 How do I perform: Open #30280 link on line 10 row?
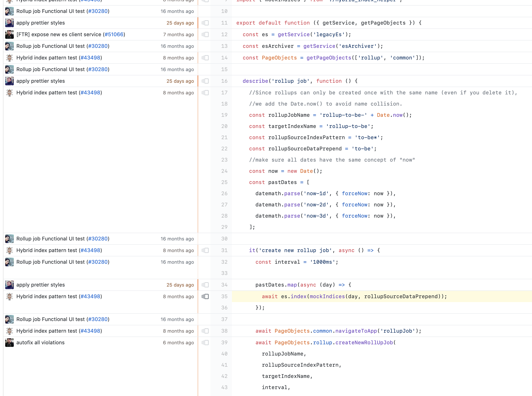click(x=98, y=11)
